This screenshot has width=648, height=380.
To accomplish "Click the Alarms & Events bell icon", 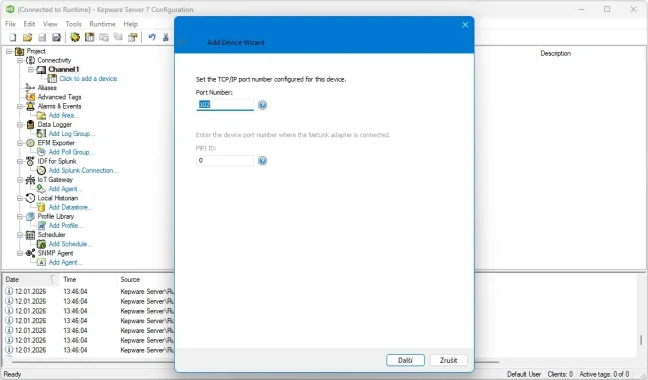I will (x=30, y=106).
